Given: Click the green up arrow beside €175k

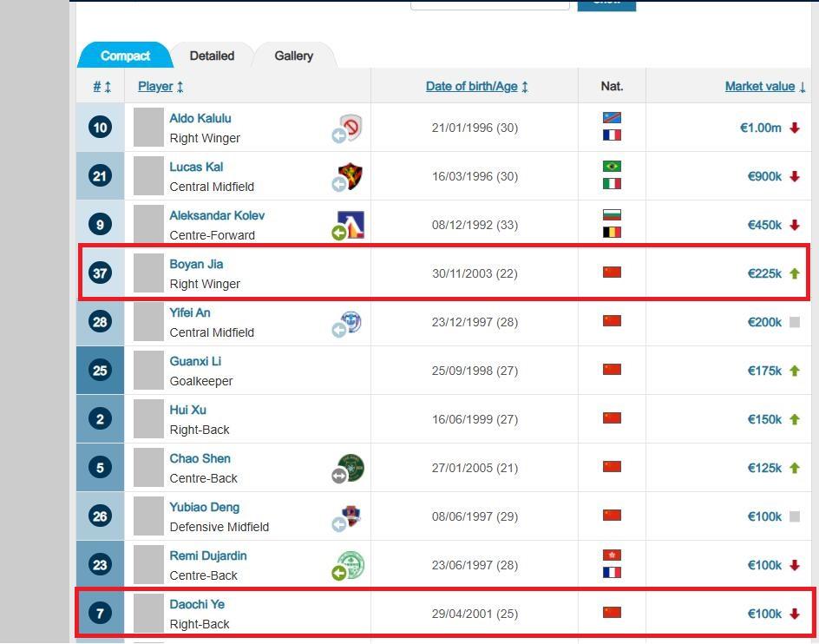Looking at the screenshot, I should pyautogui.click(x=795, y=371).
